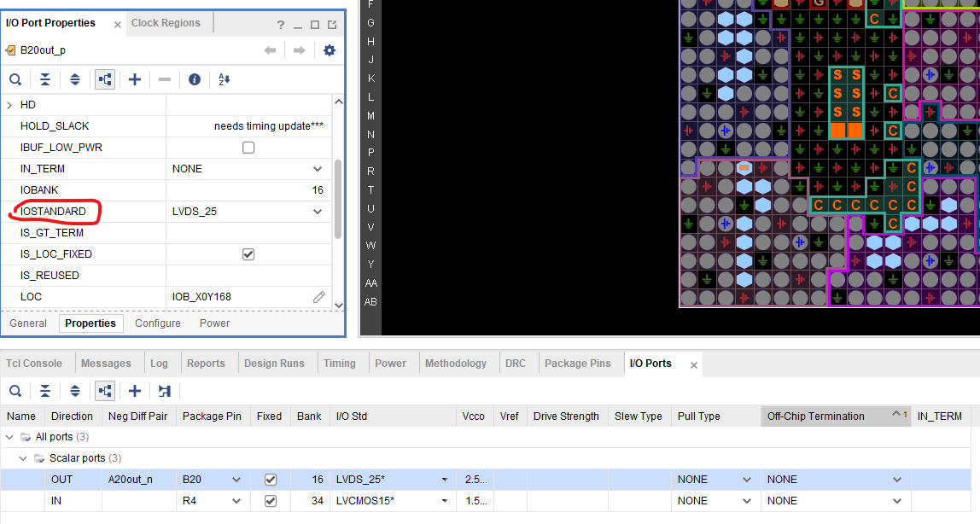Open Package Pin dropdown for R4
This screenshot has height=524, width=980.
[236, 501]
